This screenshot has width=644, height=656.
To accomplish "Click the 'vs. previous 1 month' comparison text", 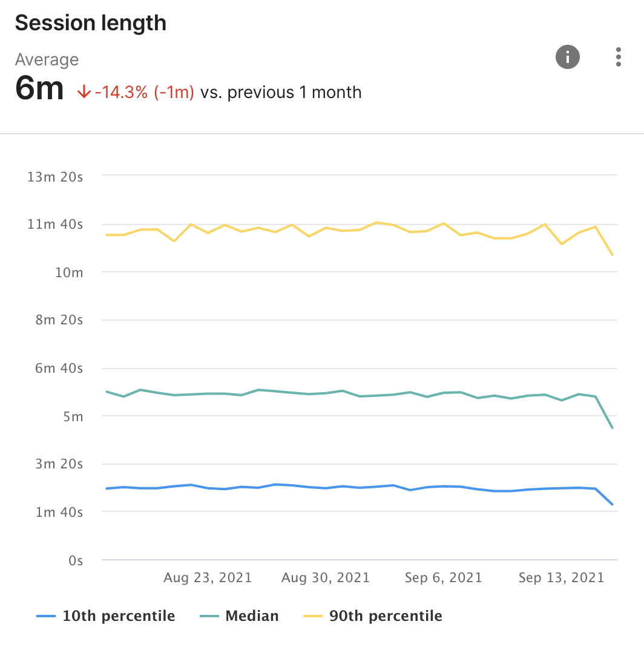I will [281, 93].
